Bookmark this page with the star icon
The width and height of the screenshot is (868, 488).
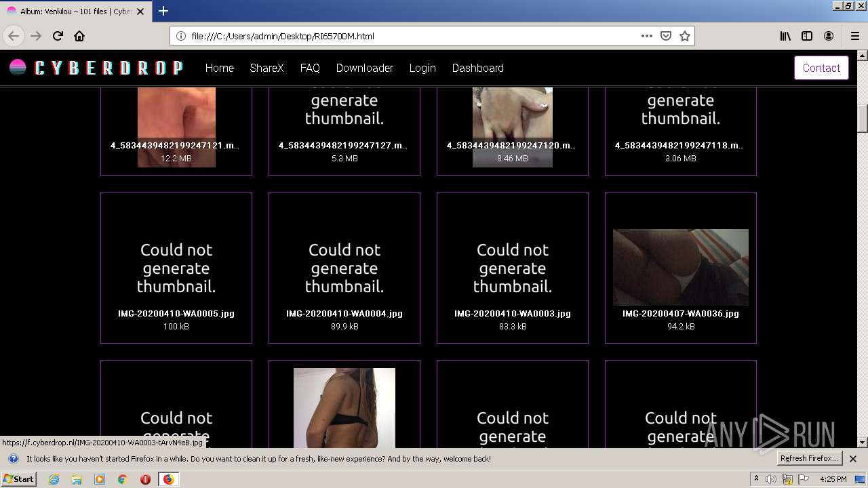click(685, 36)
